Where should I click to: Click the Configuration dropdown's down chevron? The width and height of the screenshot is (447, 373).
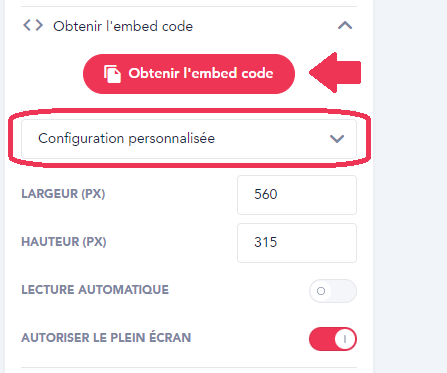pyautogui.click(x=337, y=139)
